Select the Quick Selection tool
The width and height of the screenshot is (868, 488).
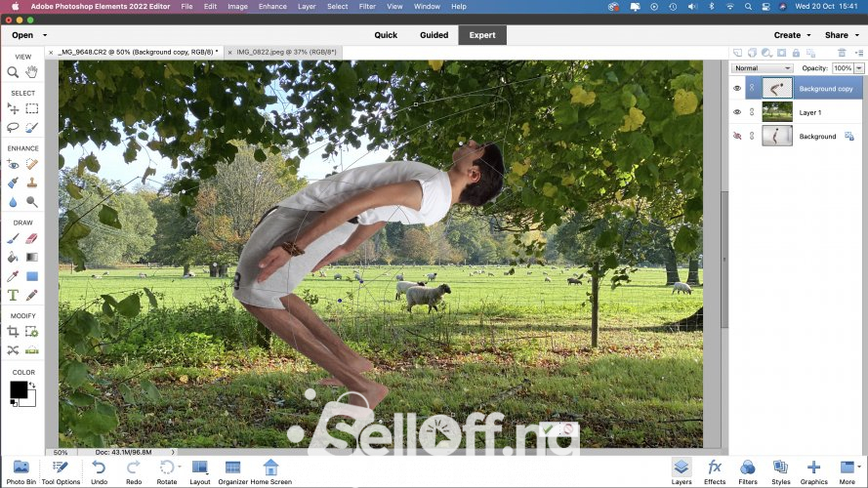point(32,128)
